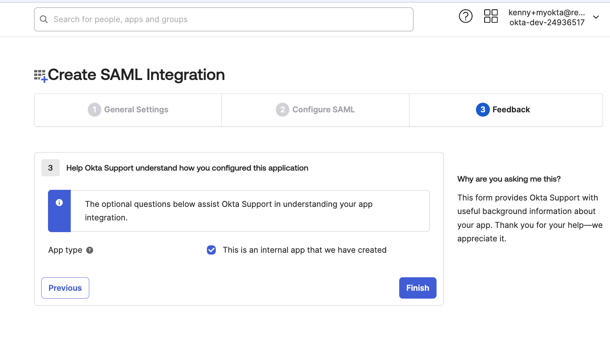This screenshot has width=610, height=364.
Task: Open the kenny+myokta account dropdown
Action: pyautogui.click(x=546, y=17)
